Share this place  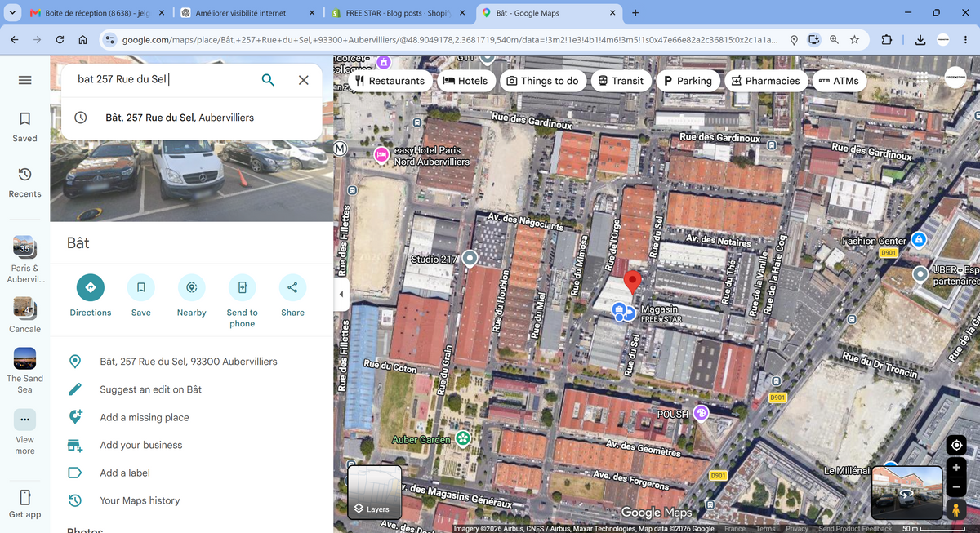pyautogui.click(x=292, y=295)
